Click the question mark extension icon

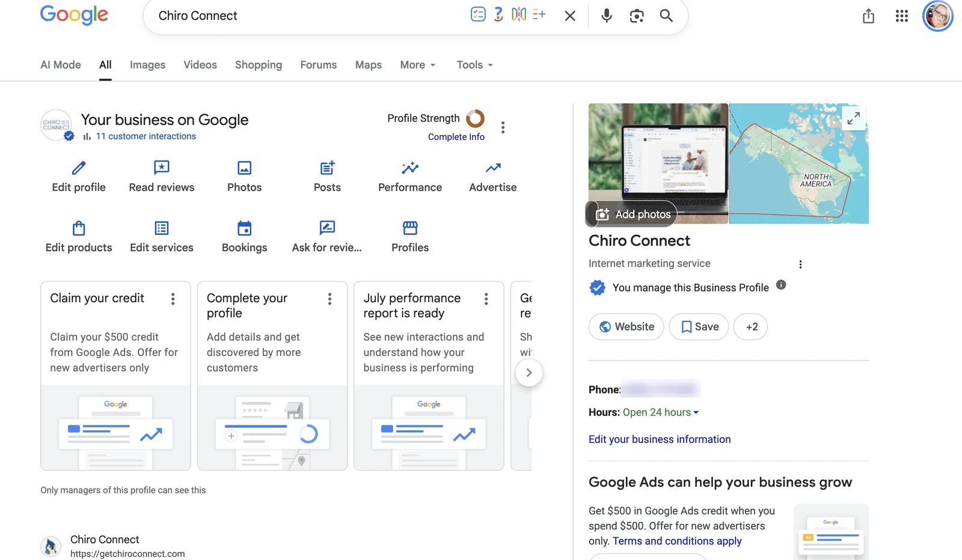(x=498, y=14)
